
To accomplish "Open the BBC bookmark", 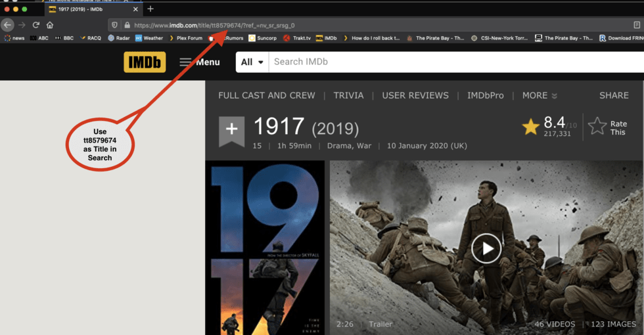I will click(64, 38).
